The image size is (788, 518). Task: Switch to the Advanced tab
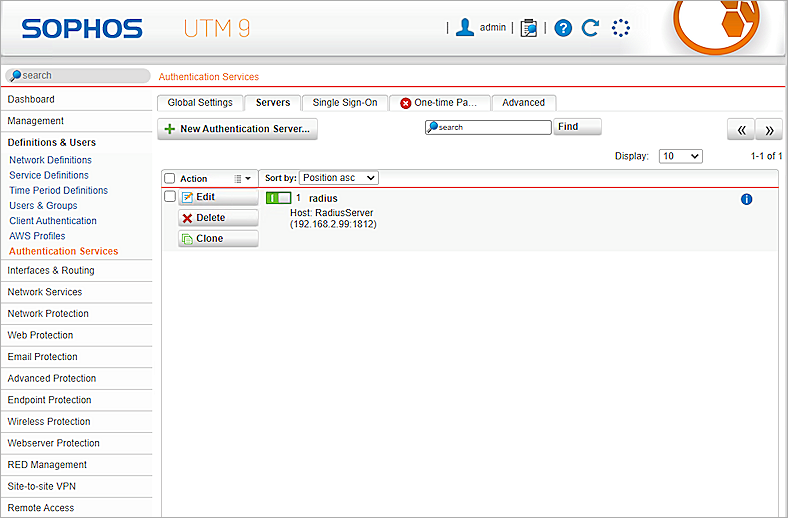[x=524, y=102]
